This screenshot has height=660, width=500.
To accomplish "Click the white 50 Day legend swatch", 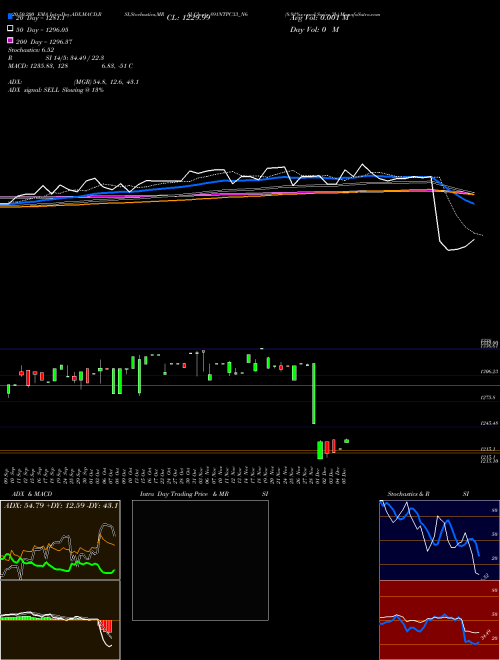I will point(10,29).
